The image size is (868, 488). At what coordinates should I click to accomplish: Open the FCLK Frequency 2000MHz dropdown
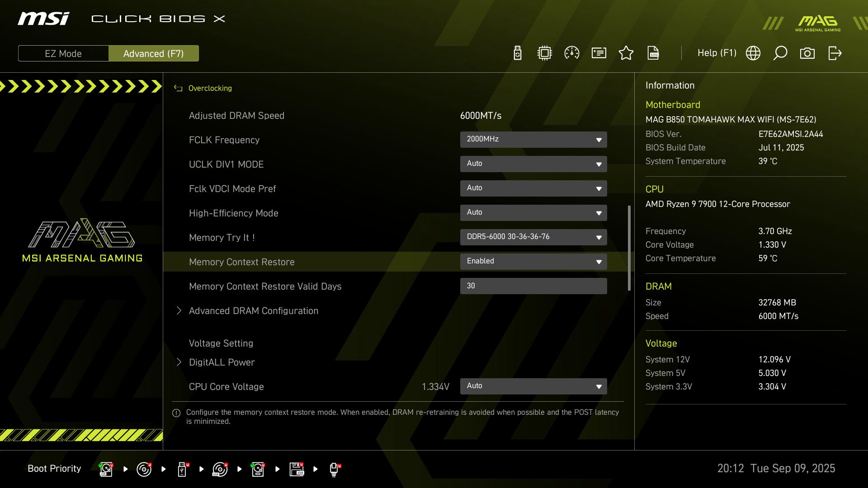click(x=533, y=139)
